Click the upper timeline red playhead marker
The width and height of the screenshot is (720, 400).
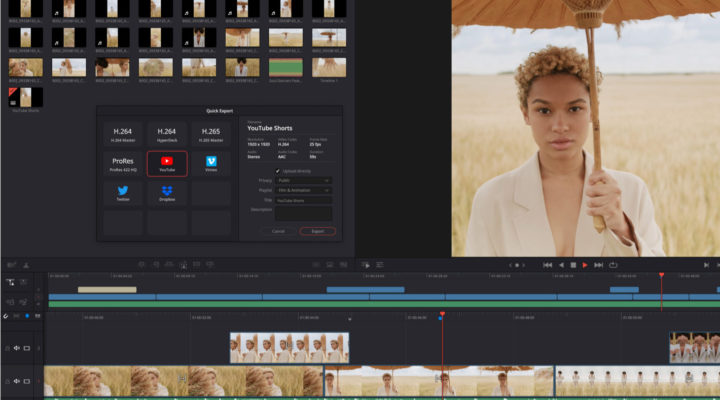(x=661, y=275)
